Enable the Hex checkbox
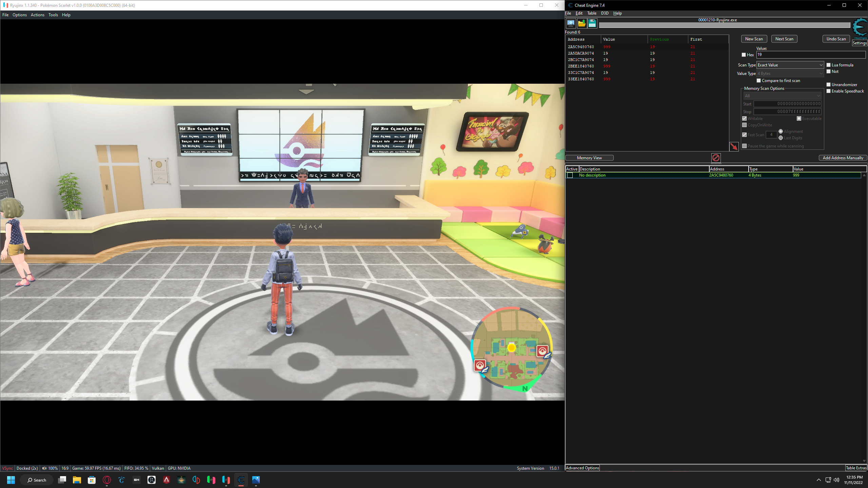The image size is (868, 488). pyautogui.click(x=744, y=55)
